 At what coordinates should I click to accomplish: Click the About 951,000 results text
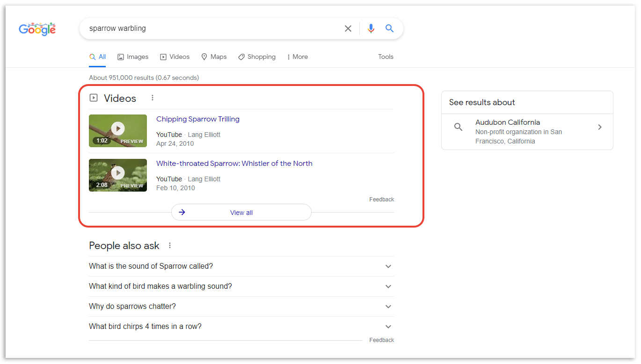tap(144, 78)
